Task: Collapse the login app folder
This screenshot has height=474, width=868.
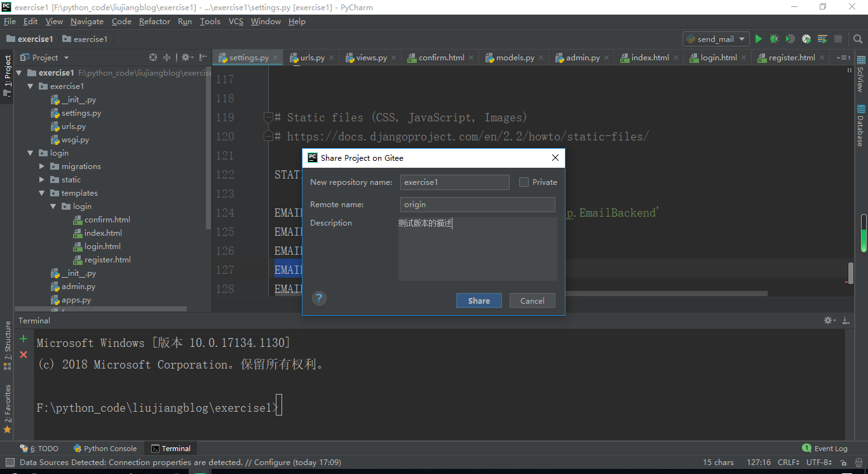Action: [30, 152]
